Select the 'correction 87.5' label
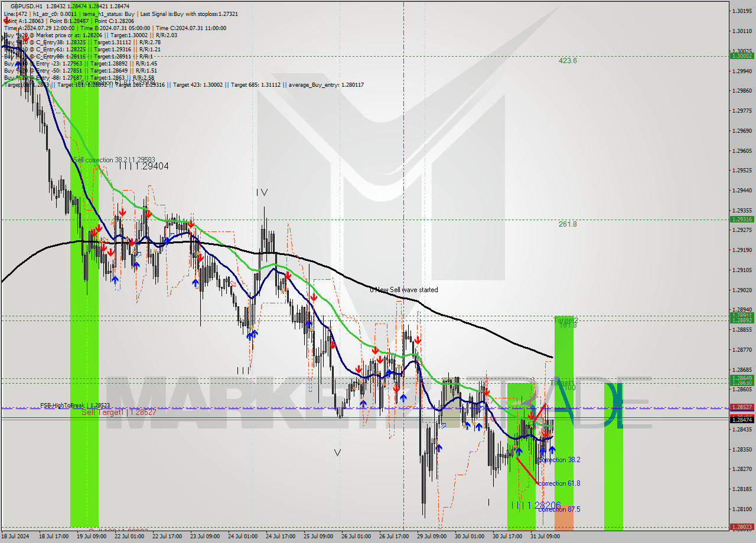Image resolution: width=756 pixels, height=543 pixels. pyautogui.click(x=559, y=509)
